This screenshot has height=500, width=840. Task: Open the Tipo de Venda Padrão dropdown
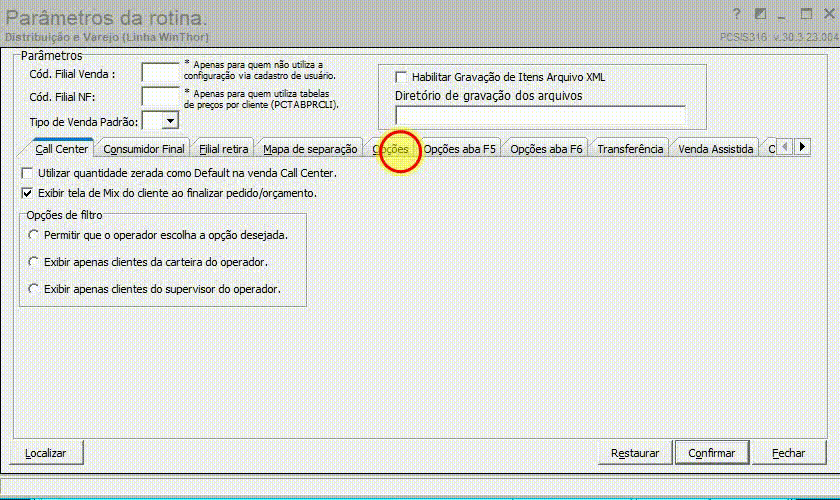(170, 121)
